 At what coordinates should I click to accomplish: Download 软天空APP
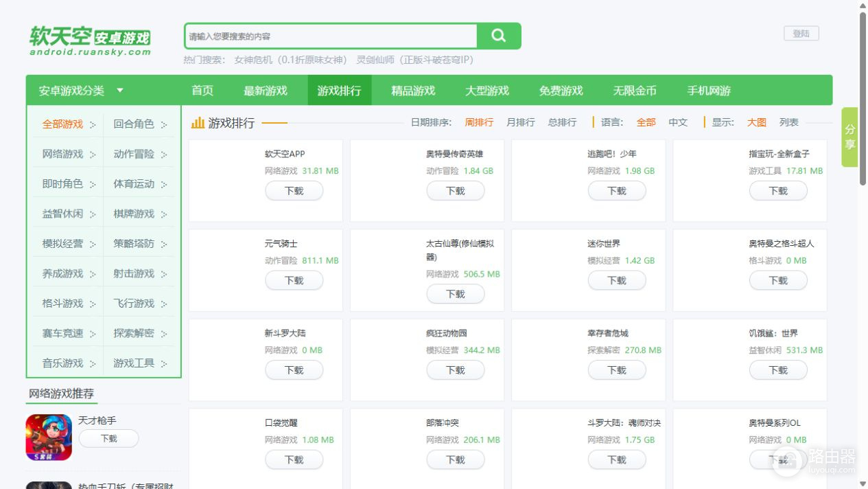pyautogui.click(x=294, y=191)
